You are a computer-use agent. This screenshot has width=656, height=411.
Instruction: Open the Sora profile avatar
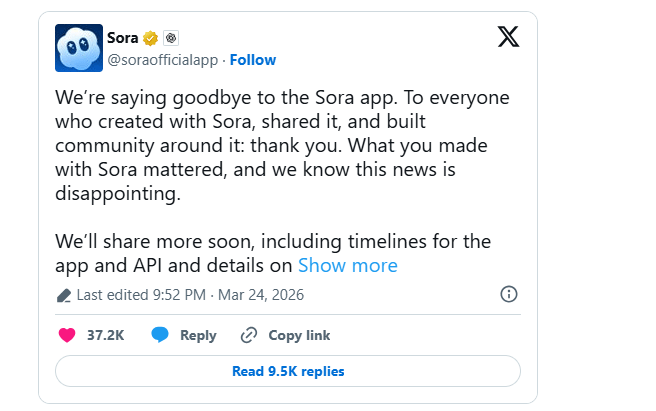[x=77, y=49]
